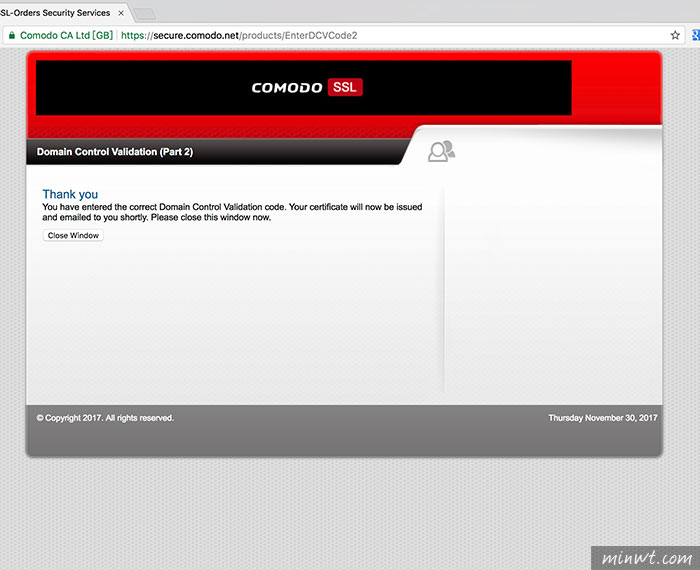Click the 'Copyright 2017. All rights reserved.' text
This screenshot has width=700, height=570.
(x=105, y=418)
